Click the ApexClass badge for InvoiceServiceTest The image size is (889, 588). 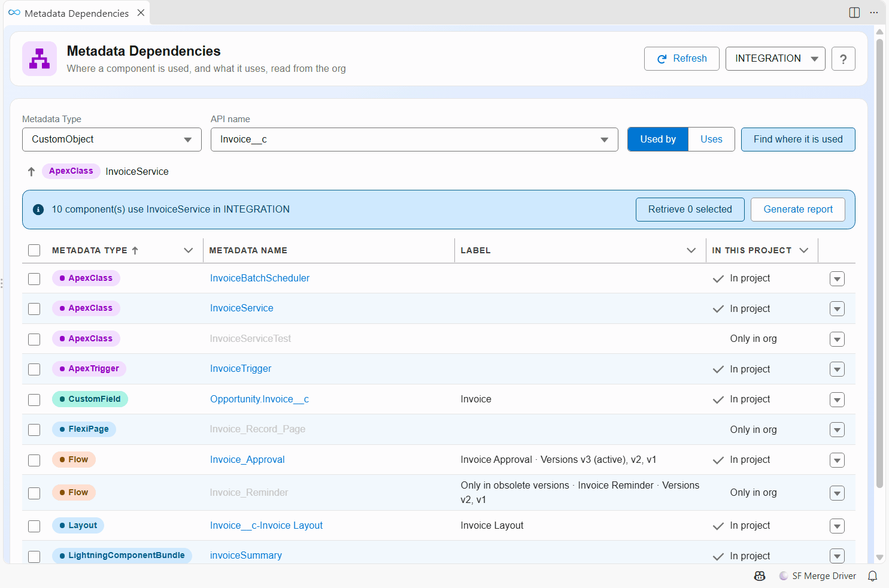click(x=86, y=338)
